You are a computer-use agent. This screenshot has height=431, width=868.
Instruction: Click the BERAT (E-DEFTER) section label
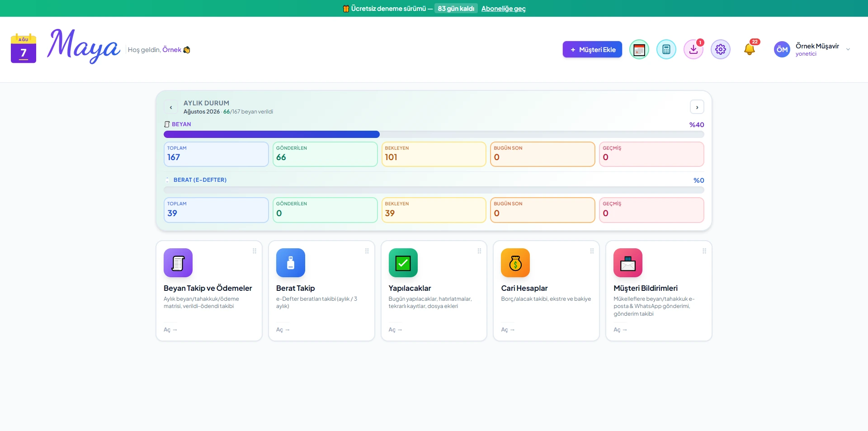pos(200,180)
